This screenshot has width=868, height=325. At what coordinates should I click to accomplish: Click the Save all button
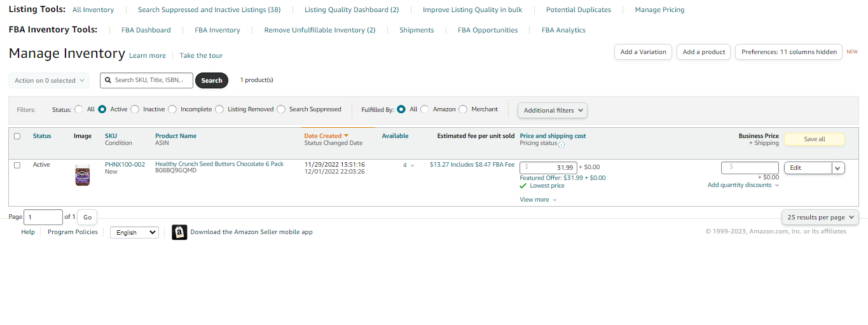pos(815,139)
